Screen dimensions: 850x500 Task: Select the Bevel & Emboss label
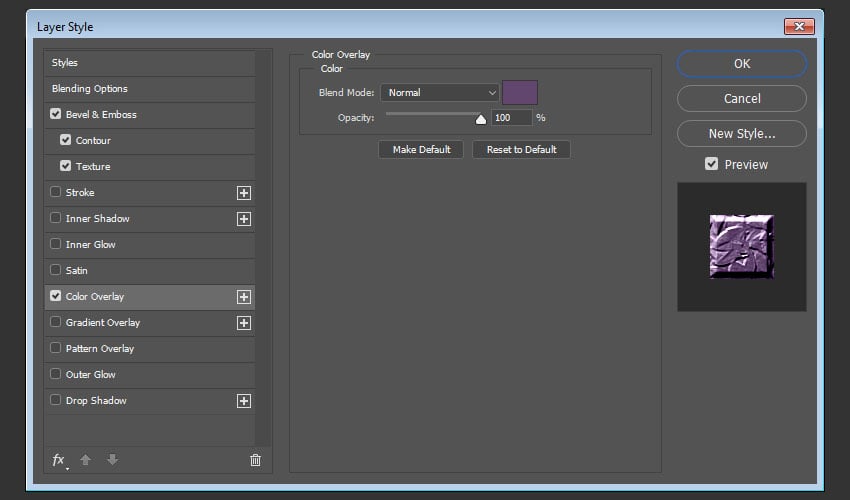[101, 114]
